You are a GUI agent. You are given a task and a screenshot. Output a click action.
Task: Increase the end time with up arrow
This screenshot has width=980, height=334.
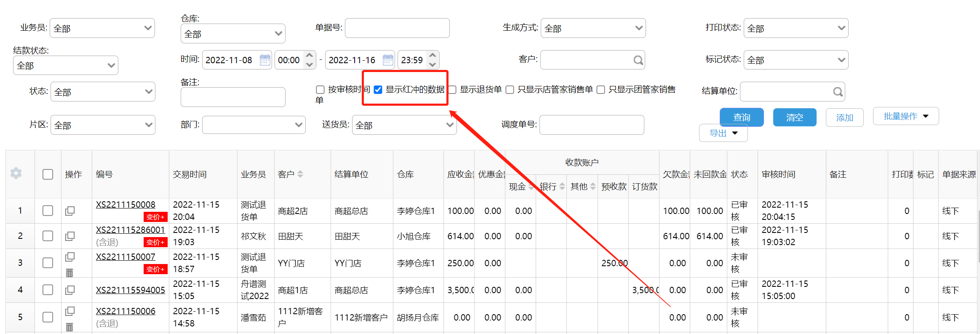(x=433, y=55)
